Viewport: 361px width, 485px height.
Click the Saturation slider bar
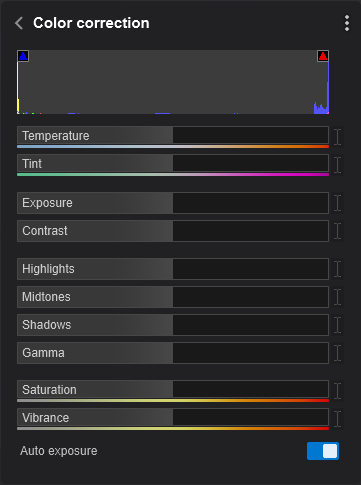click(173, 390)
